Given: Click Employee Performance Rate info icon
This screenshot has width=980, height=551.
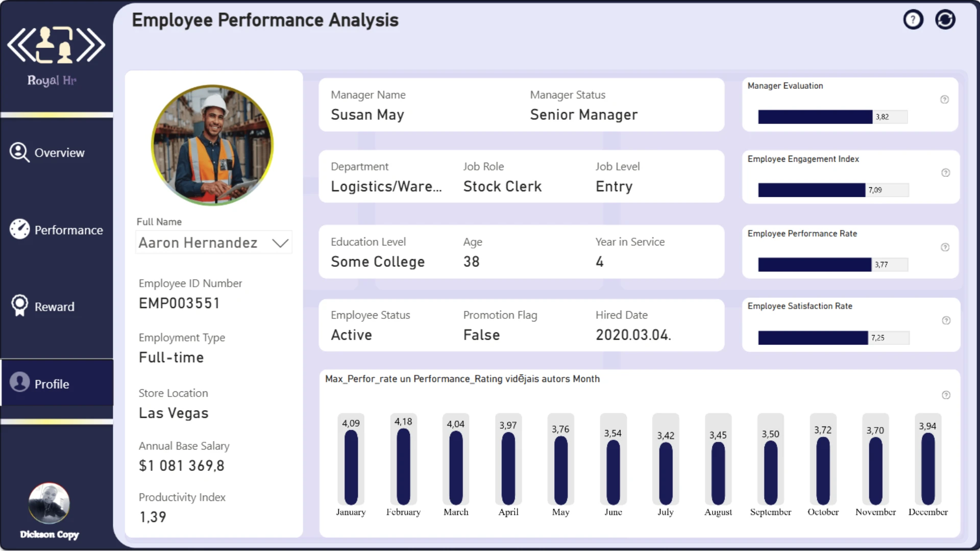Looking at the screenshot, I should 945,247.
